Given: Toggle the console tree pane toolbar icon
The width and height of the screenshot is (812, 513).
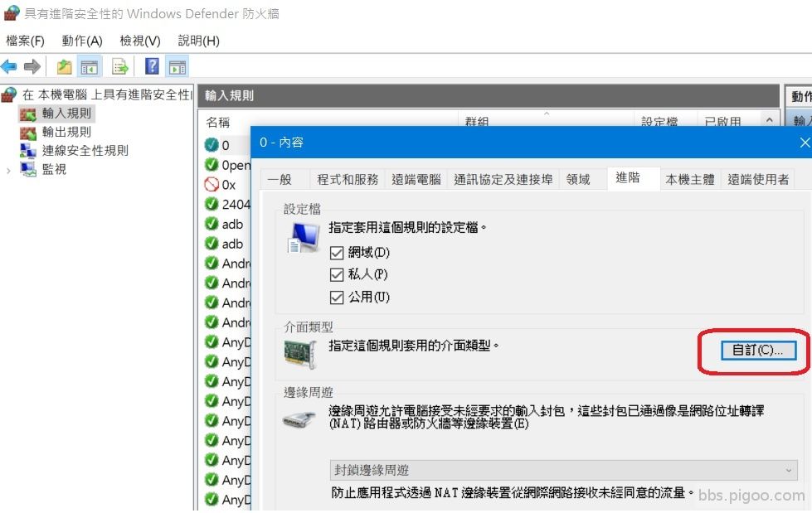Looking at the screenshot, I should (89, 67).
